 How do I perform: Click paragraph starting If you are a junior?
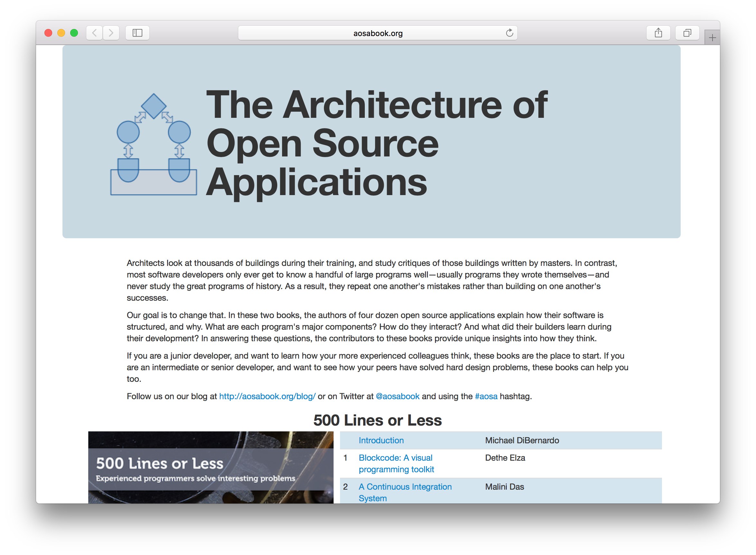coord(378,368)
